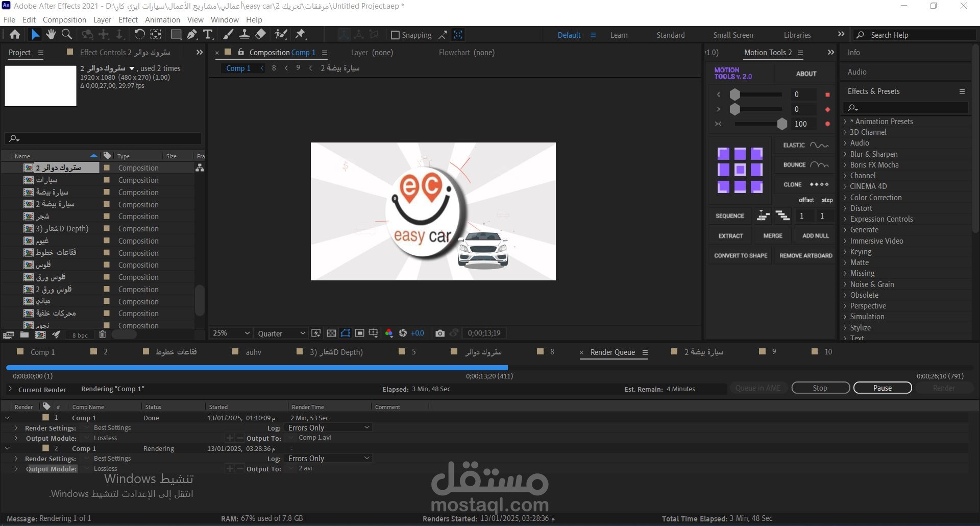This screenshot has width=980, height=526.
Task: Click the Effects & Presets search field
Action: 906,108
